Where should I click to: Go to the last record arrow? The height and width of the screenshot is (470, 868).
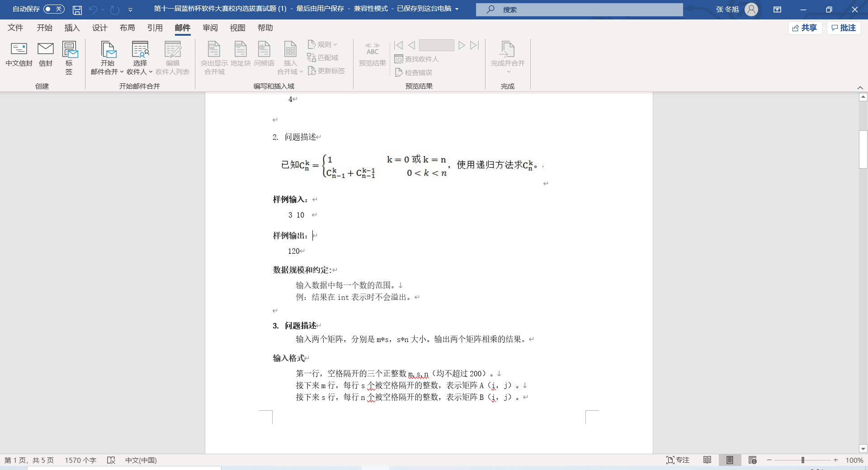(474, 45)
